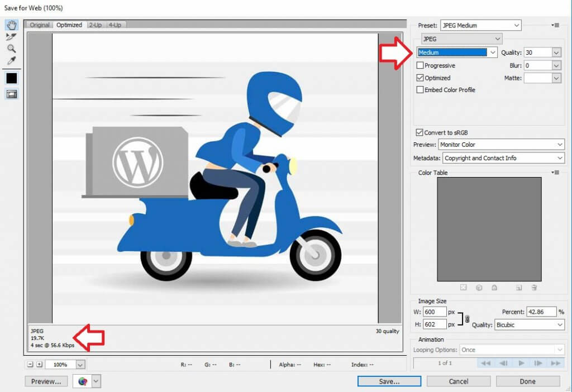This screenshot has height=392, width=572.
Task: Select the Zoom tool
Action: click(x=11, y=49)
